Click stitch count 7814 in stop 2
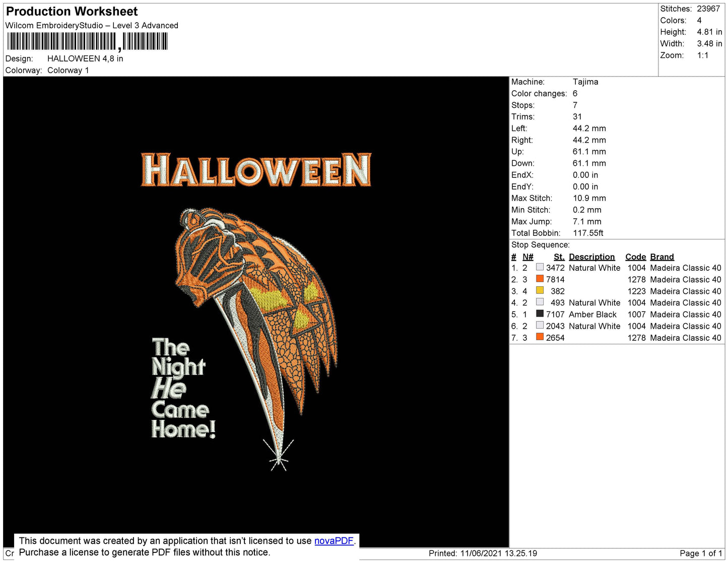The image size is (728, 563). tap(555, 279)
